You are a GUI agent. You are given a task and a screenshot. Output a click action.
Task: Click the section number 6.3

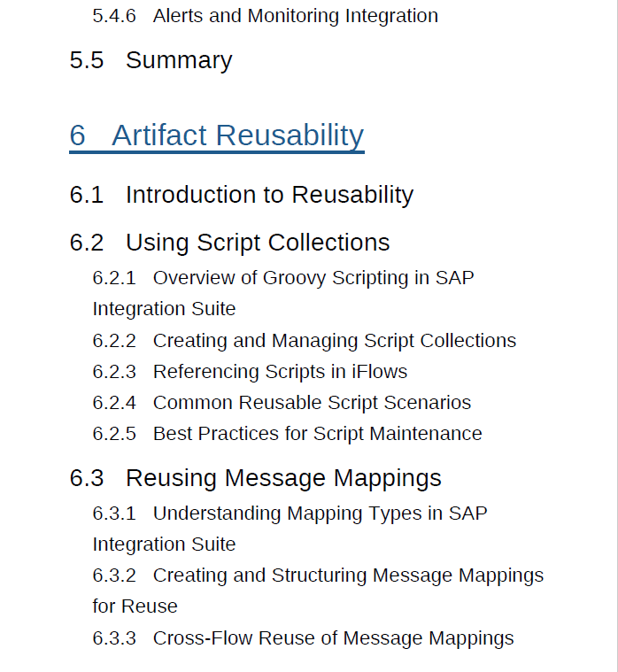87,478
